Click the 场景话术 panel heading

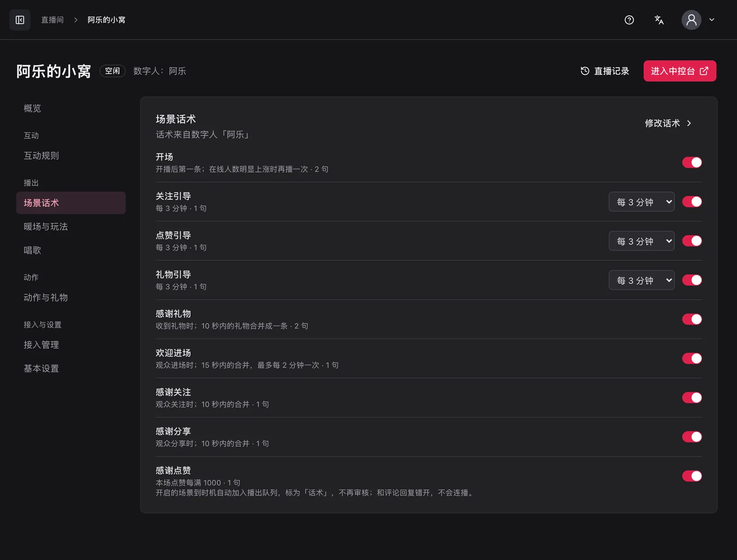[175, 119]
